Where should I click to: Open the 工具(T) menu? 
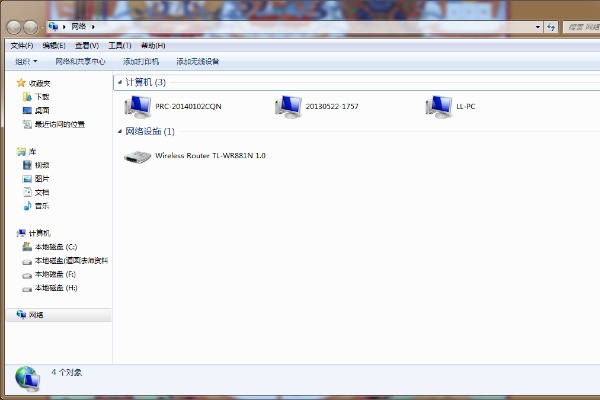(119, 45)
